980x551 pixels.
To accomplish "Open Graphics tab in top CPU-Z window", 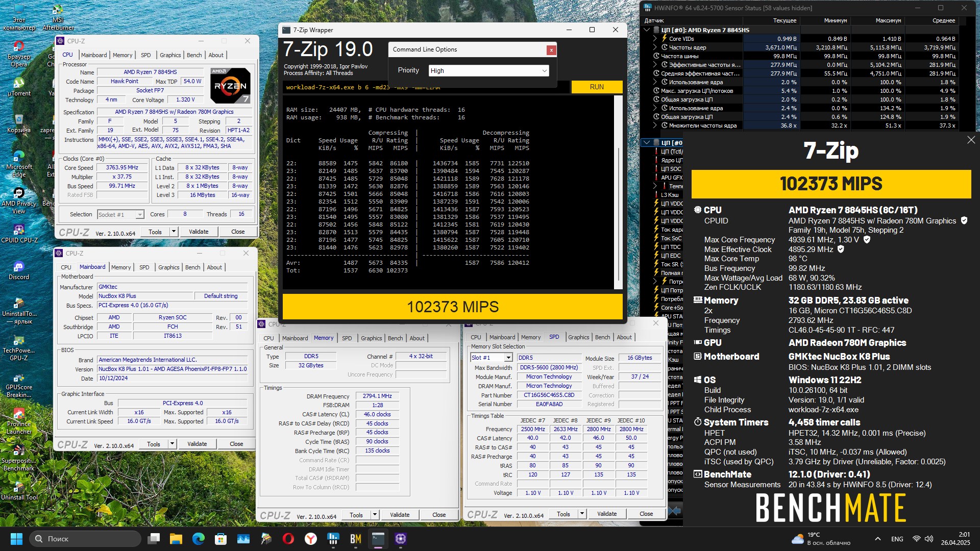I will (170, 55).
